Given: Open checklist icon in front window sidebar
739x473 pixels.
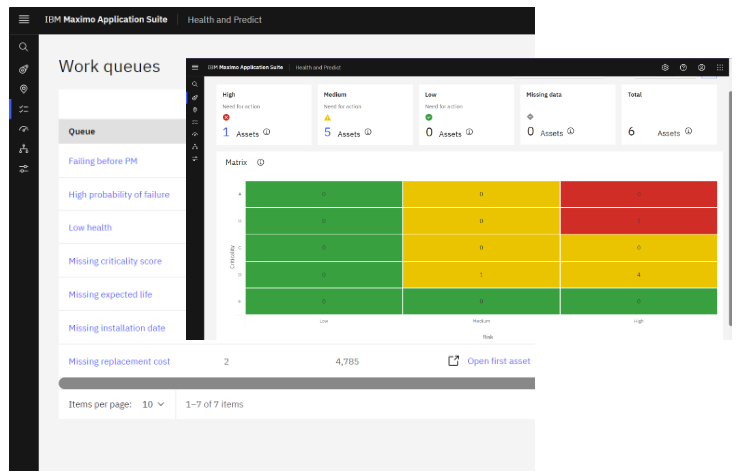Looking at the screenshot, I should pos(195,122).
